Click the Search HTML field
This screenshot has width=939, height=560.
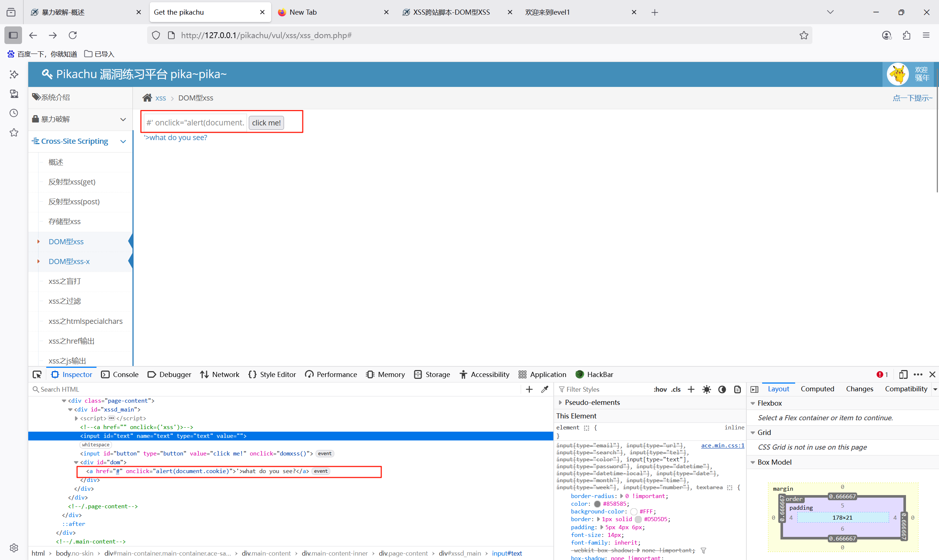[x=276, y=389]
